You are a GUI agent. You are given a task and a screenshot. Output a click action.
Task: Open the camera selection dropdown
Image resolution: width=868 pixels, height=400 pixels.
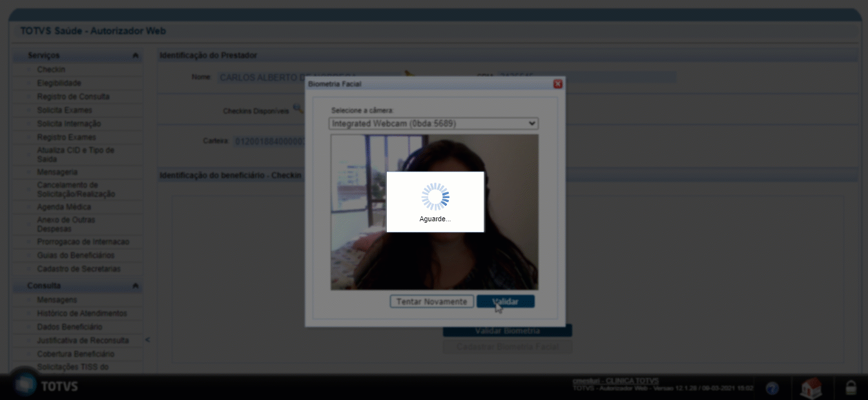tap(433, 123)
